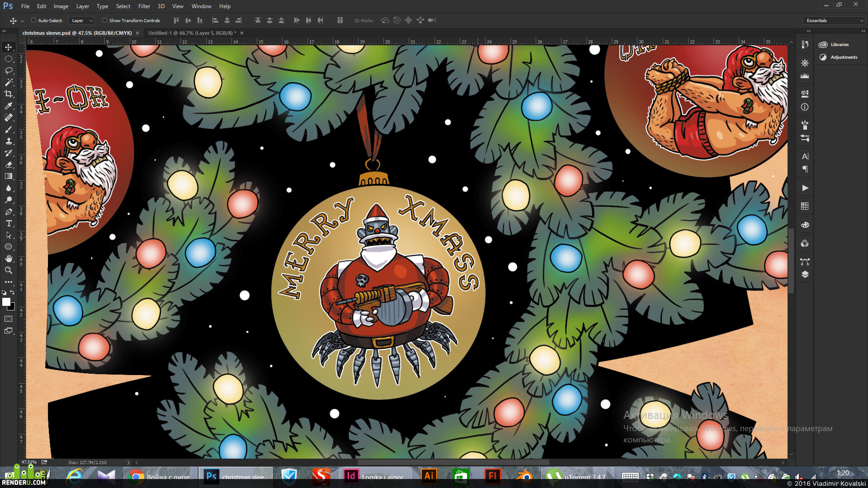Select the Crop tool
This screenshot has height=488, width=868.
pos(9,94)
